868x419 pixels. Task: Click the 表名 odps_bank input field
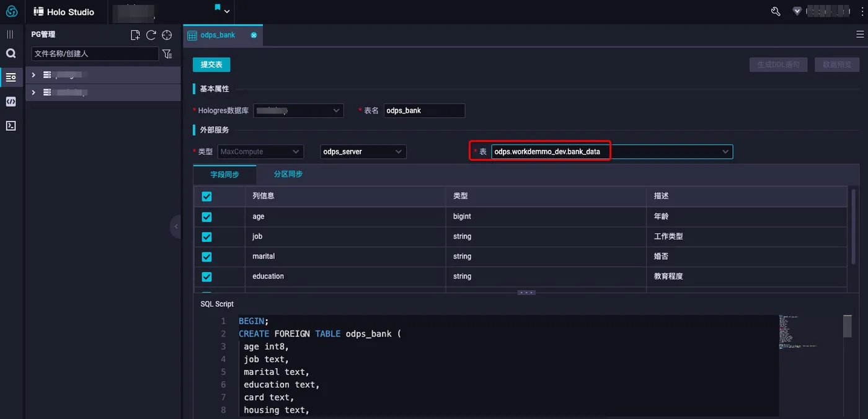[424, 110]
